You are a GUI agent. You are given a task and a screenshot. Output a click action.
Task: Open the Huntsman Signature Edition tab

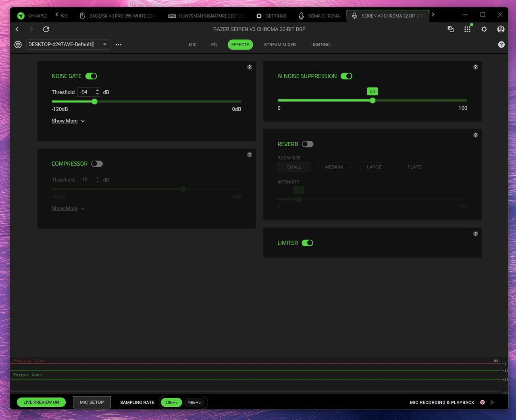[x=205, y=16]
